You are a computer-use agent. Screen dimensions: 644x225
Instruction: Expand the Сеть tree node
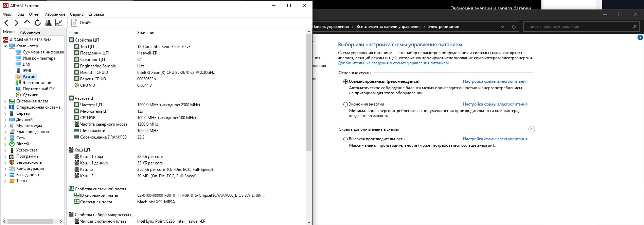(x=5, y=138)
